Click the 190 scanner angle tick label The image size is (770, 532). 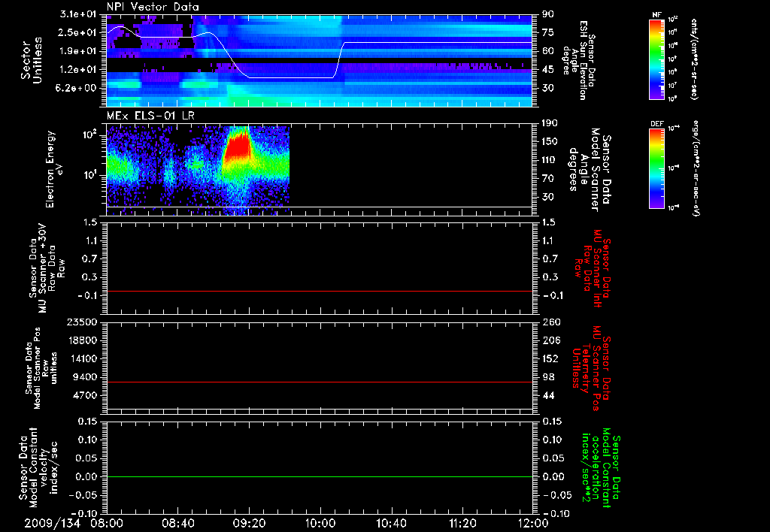tap(549, 123)
